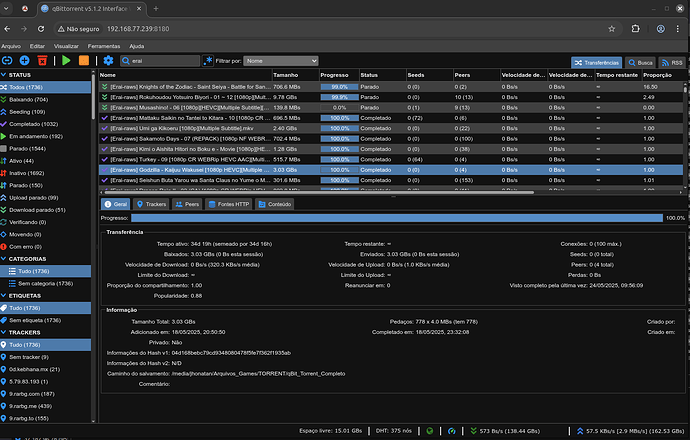
Task: Open the browser extensions puzzle icon
Action: click(x=635, y=29)
